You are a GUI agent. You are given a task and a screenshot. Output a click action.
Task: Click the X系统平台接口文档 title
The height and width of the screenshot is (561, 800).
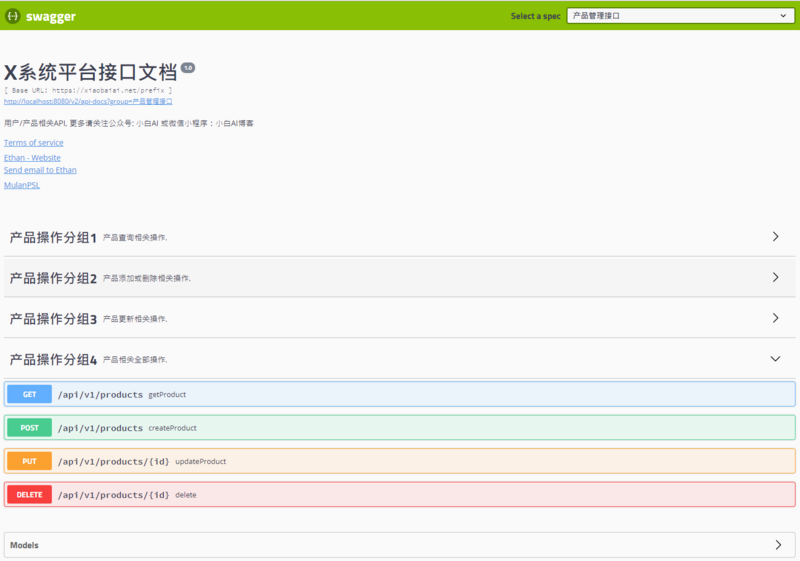pos(91,72)
